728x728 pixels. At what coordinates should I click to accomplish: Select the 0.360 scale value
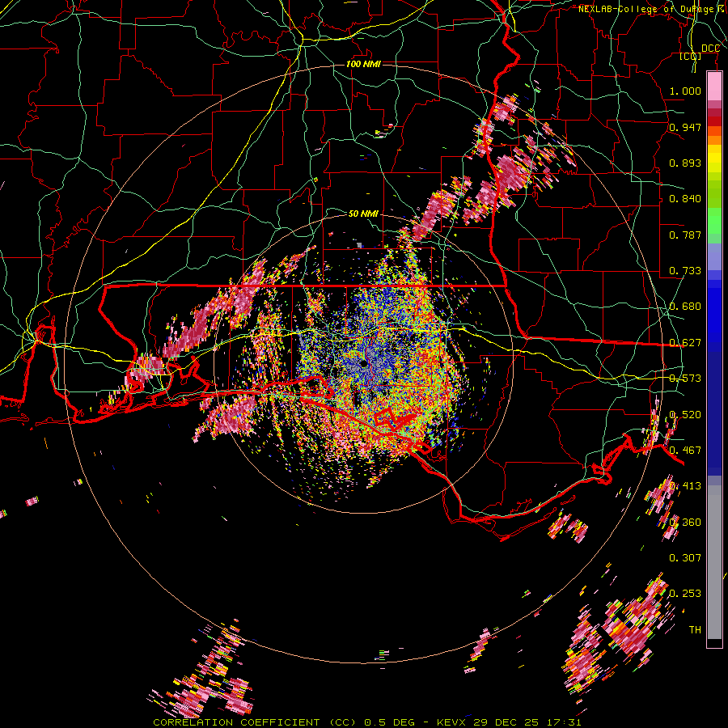(x=685, y=523)
